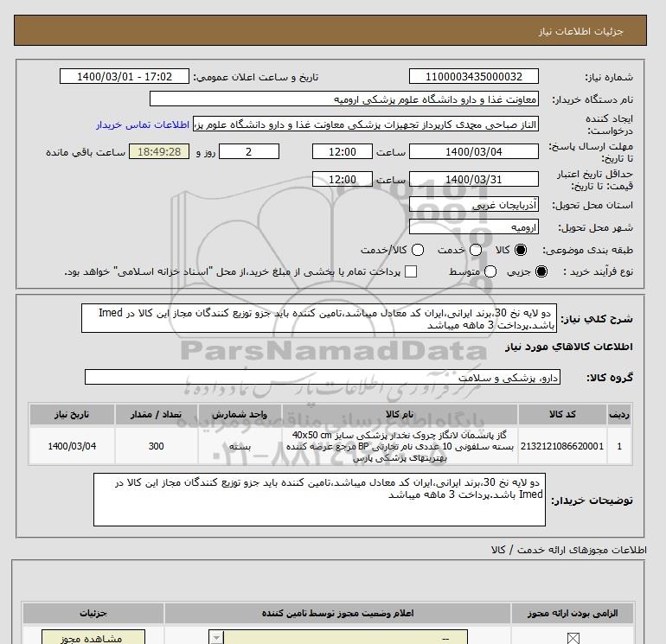666x644 pixels.
Task: Click the نام کالا column header
Action: [400, 414]
